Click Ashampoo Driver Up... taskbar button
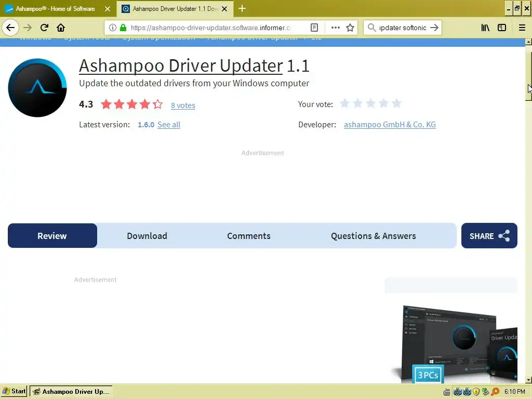This screenshot has height=399, width=532. point(71,392)
